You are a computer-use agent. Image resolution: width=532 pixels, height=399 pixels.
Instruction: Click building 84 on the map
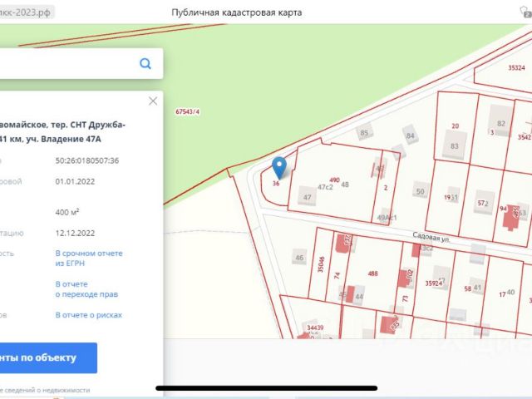(x=410, y=135)
